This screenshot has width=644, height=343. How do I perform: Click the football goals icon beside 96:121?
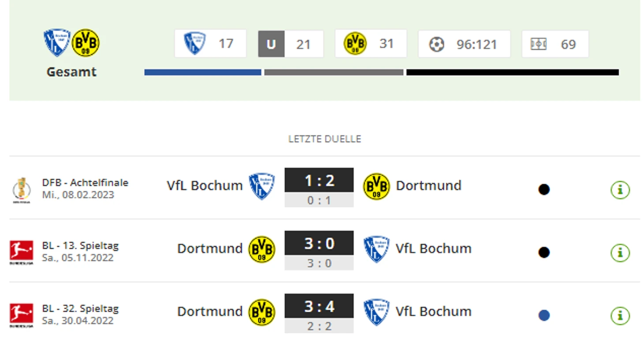point(436,44)
